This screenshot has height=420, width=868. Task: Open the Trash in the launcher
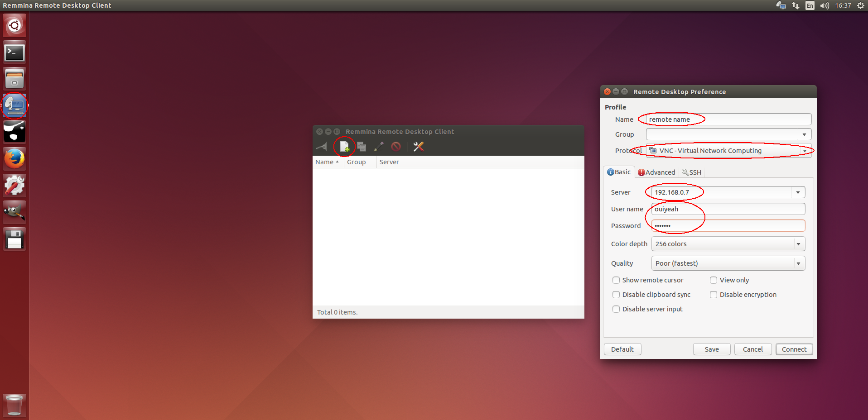[x=14, y=405]
